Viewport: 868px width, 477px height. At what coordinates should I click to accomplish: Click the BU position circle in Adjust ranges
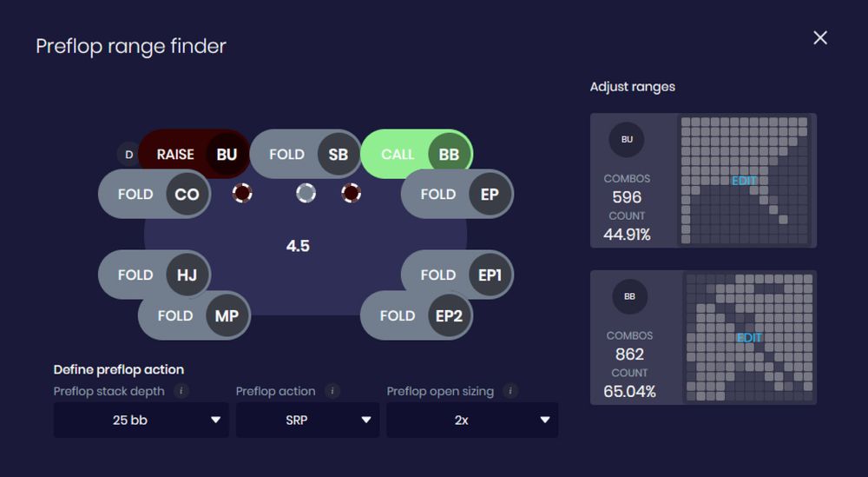point(627,138)
